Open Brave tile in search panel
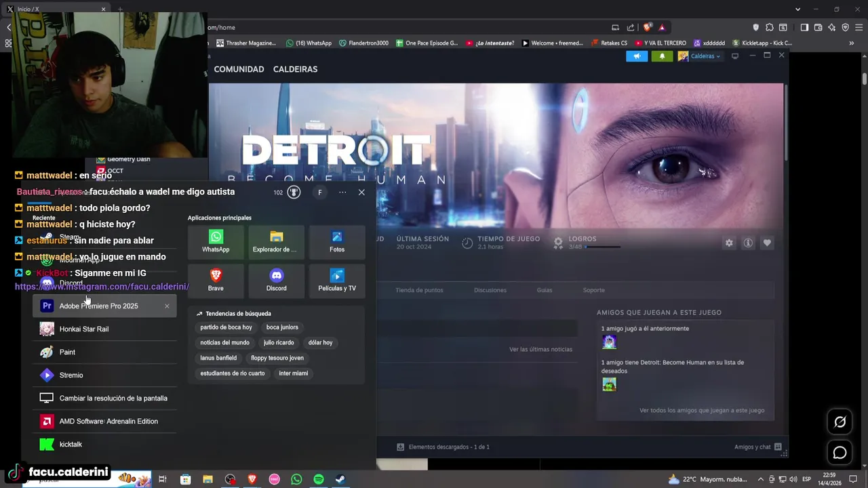868x488 pixels. point(216,281)
